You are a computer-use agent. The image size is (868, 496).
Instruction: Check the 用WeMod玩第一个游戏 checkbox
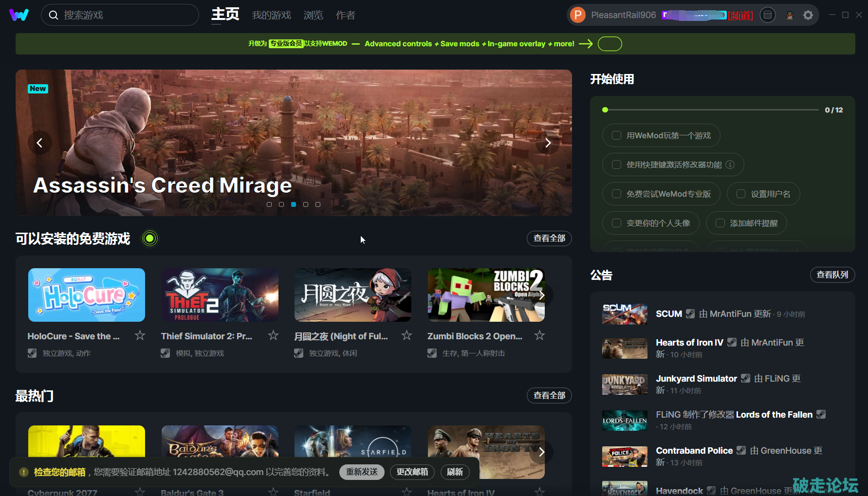[x=616, y=135]
